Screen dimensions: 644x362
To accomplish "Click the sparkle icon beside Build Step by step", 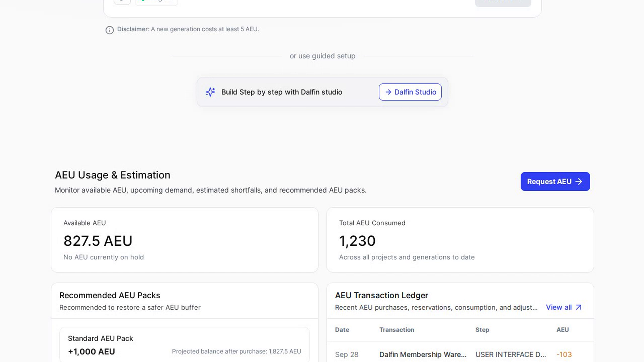I will (x=210, y=92).
